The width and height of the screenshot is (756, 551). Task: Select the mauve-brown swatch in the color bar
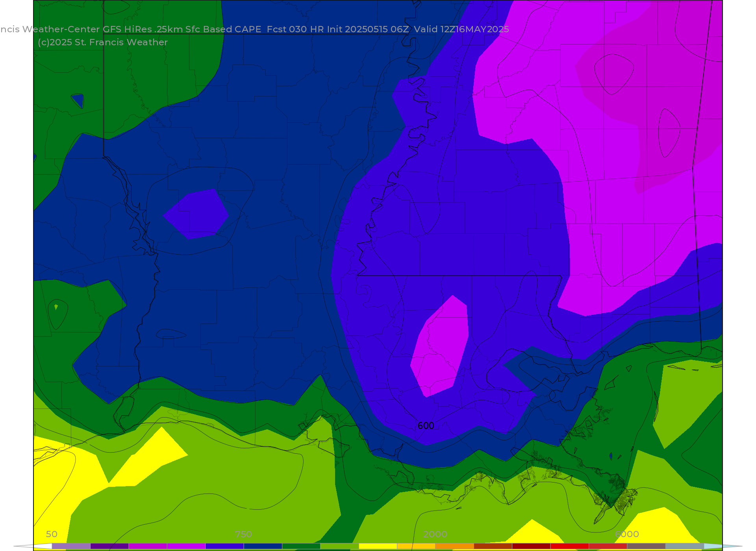tap(646, 546)
